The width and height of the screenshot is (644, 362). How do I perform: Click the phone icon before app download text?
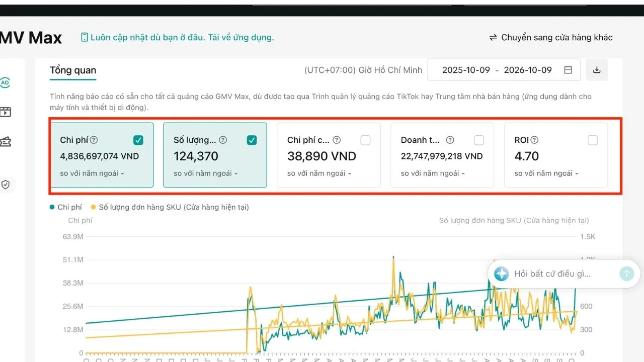coord(85,37)
